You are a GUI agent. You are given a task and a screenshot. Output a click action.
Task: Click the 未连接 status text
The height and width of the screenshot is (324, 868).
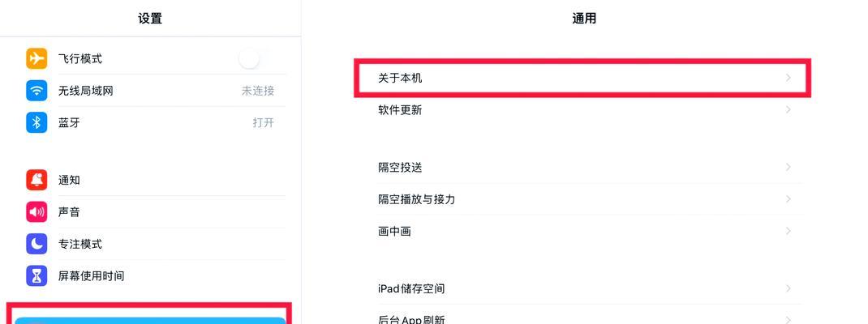(258, 91)
